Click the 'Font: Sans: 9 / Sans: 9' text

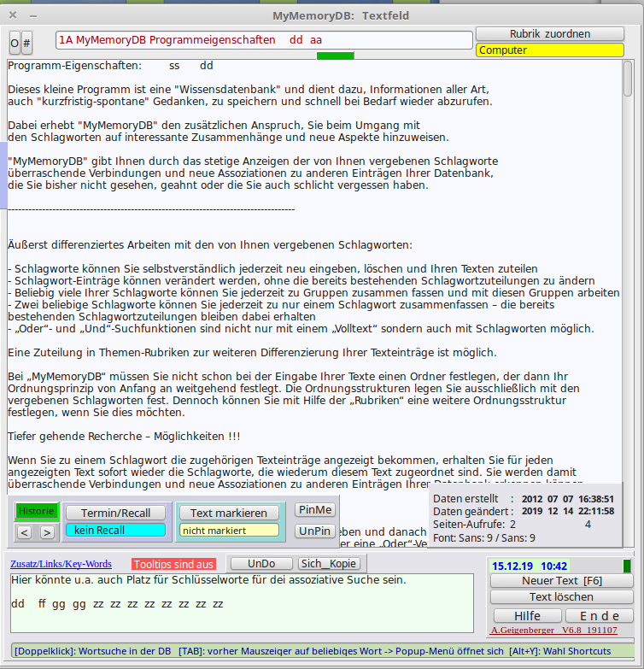pyautogui.click(x=484, y=538)
